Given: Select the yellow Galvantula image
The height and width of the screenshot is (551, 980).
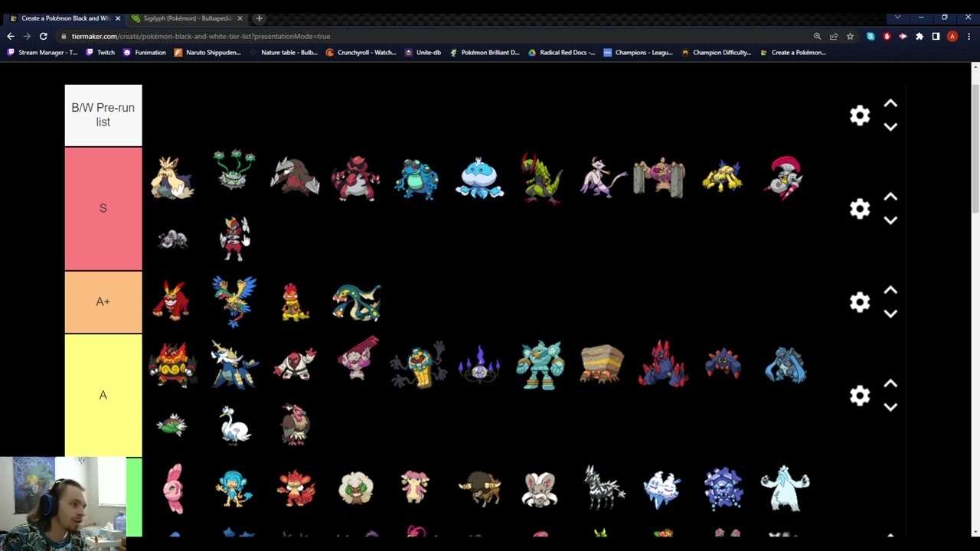Looking at the screenshot, I should 723,177.
